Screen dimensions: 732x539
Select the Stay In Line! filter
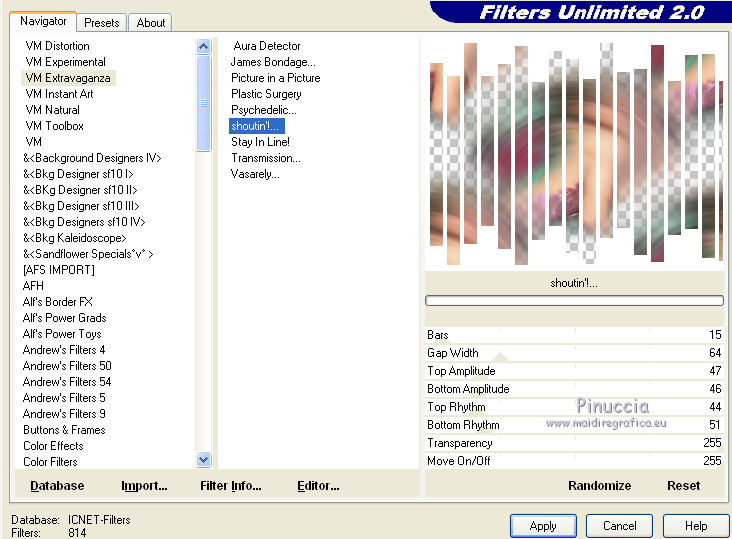[260, 142]
